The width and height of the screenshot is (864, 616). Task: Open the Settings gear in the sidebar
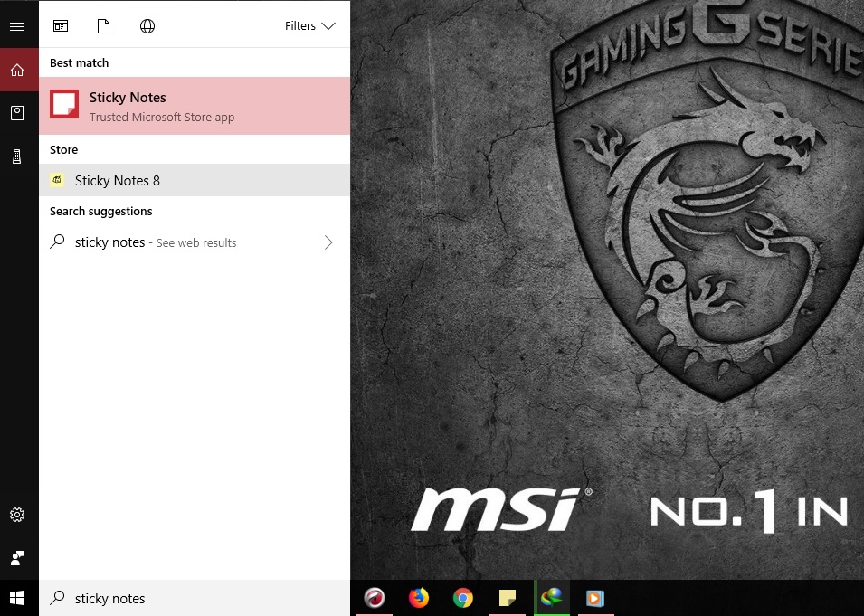[17, 515]
